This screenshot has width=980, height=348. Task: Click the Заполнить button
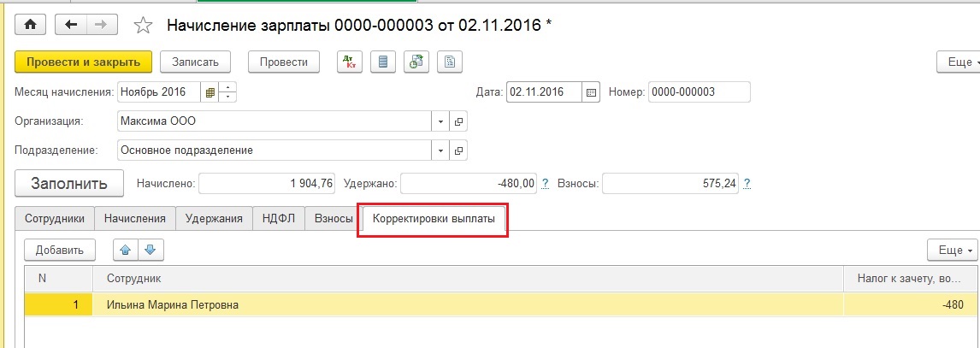pyautogui.click(x=69, y=184)
